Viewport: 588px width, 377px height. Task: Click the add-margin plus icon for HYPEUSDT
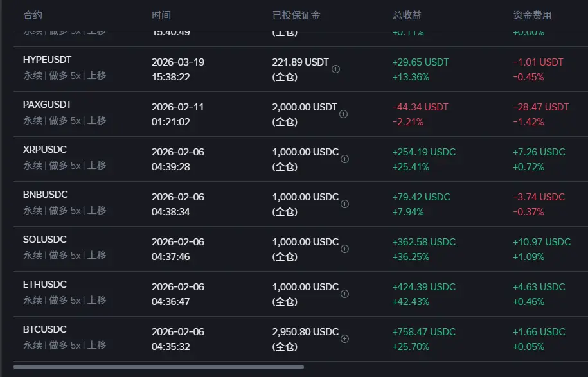pyautogui.click(x=335, y=69)
